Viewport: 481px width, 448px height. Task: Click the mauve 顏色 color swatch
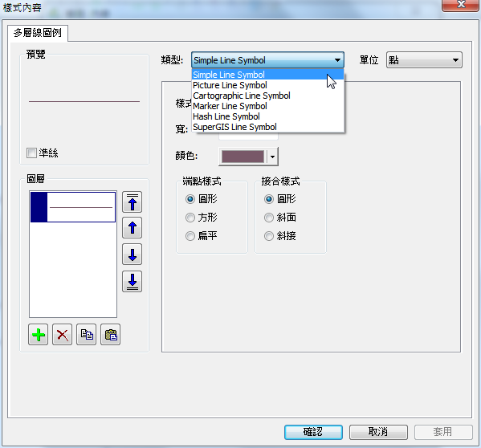pyautogui.click(x=243, y=157)
